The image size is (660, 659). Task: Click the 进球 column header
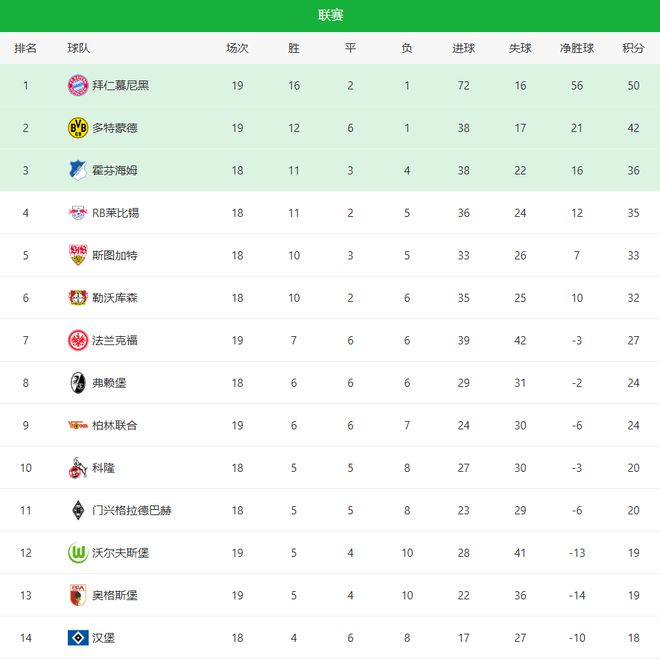tap(463, 48)
